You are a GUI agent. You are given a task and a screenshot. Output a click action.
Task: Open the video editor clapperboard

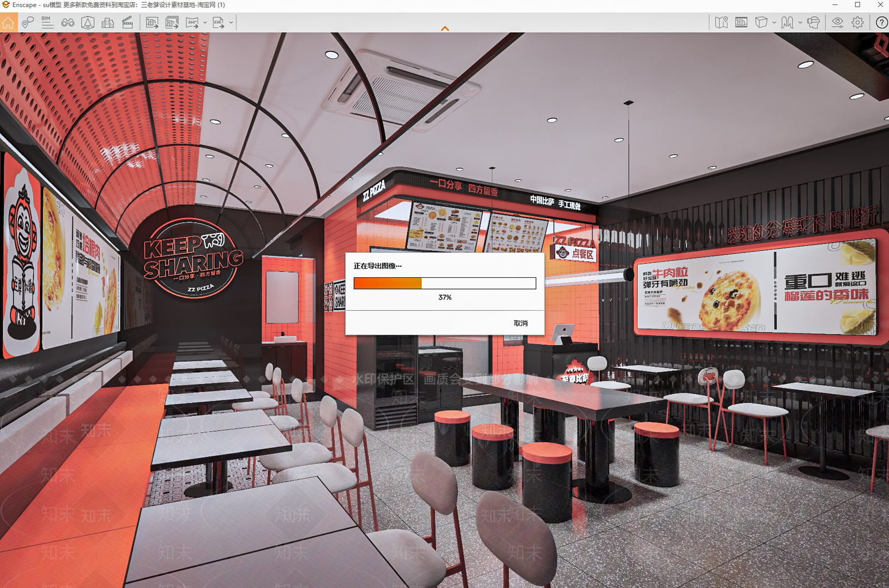(x=127, y=23)
